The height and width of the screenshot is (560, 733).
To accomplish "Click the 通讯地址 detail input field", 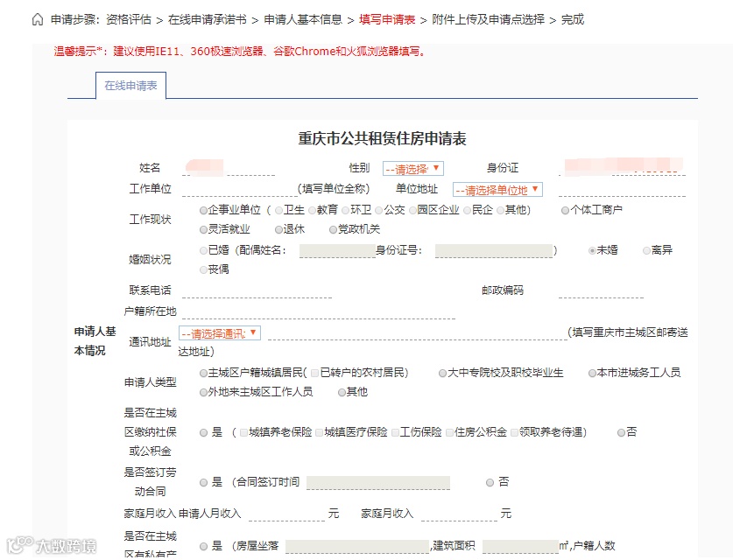I will 418,332.
